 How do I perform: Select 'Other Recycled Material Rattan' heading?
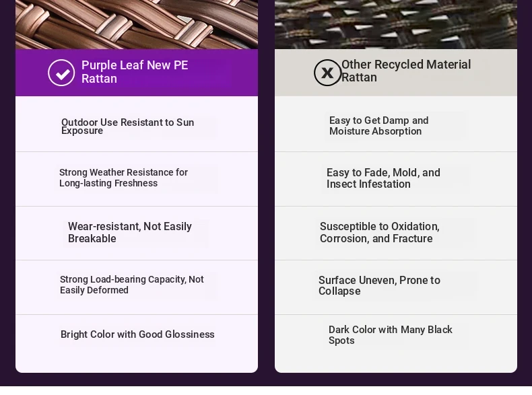406,71
